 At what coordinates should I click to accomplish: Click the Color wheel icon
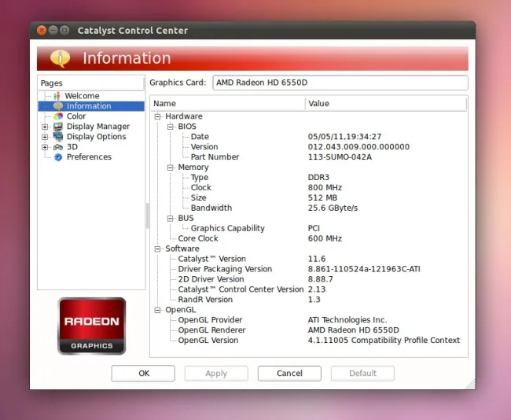(x=58, y=116)
